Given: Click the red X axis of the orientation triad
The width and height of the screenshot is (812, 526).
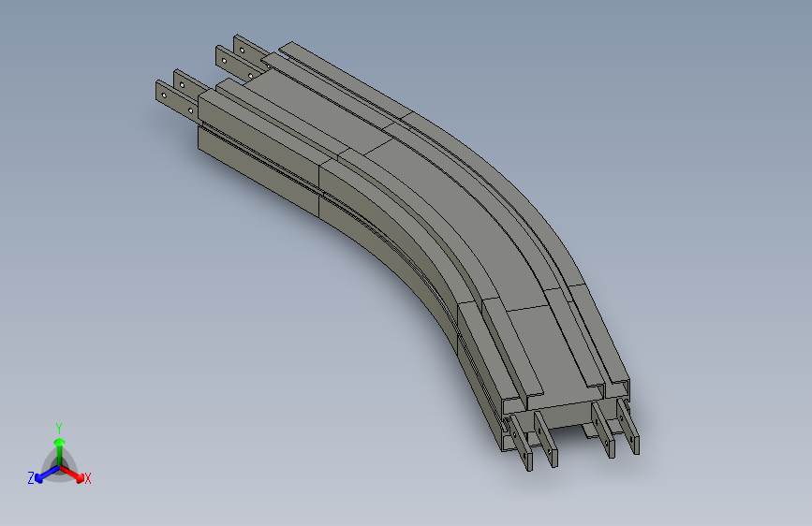Looking at the screenshot, I should coord(73,475).
